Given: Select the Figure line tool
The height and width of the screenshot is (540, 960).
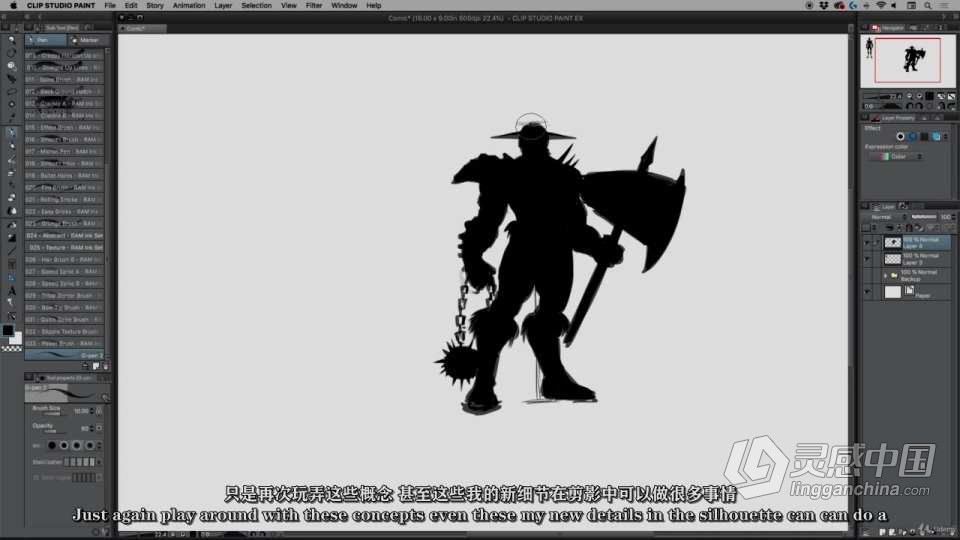Looking at the screenshot, I should point(11,251).
